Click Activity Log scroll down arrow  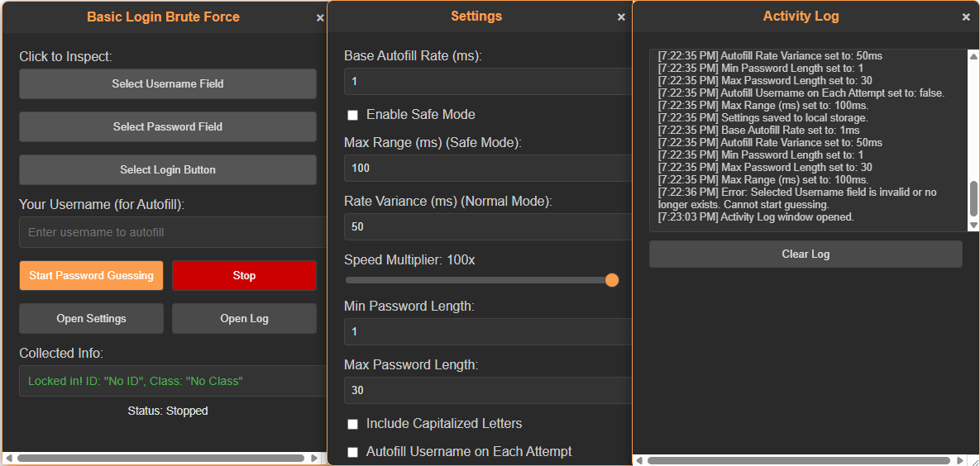973,225
